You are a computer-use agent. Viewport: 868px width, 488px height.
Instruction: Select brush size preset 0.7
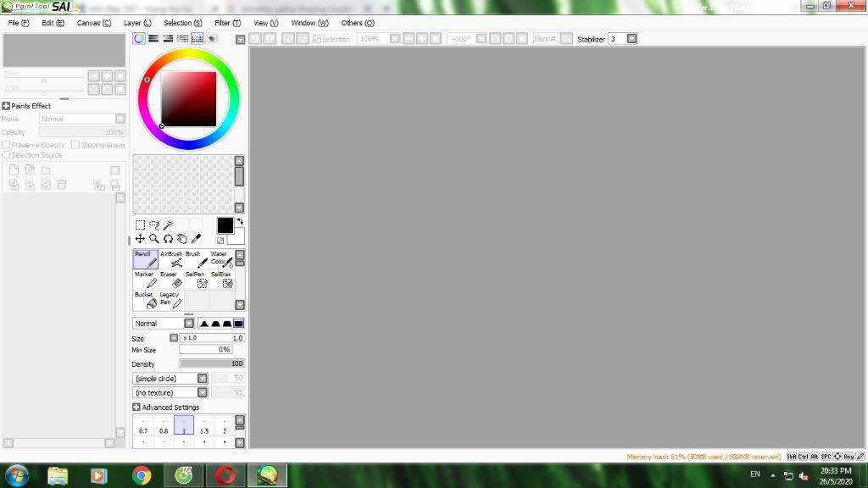(143, 425)
